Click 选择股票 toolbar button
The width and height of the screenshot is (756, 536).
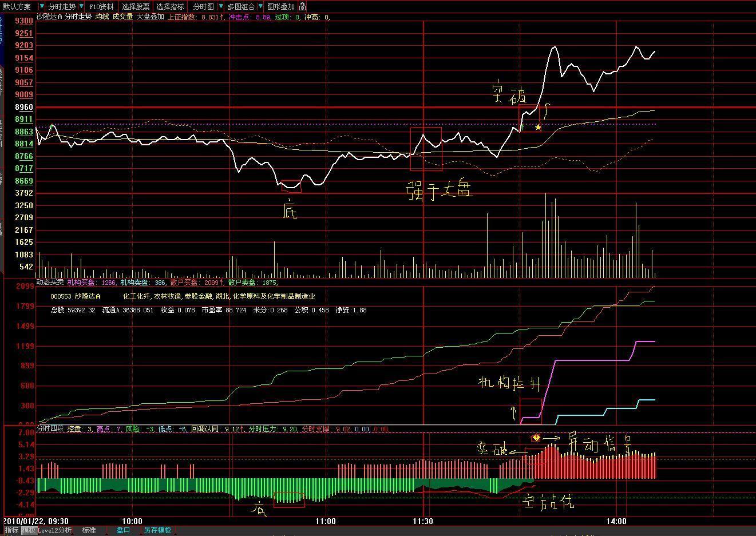(x=136, y=7)
